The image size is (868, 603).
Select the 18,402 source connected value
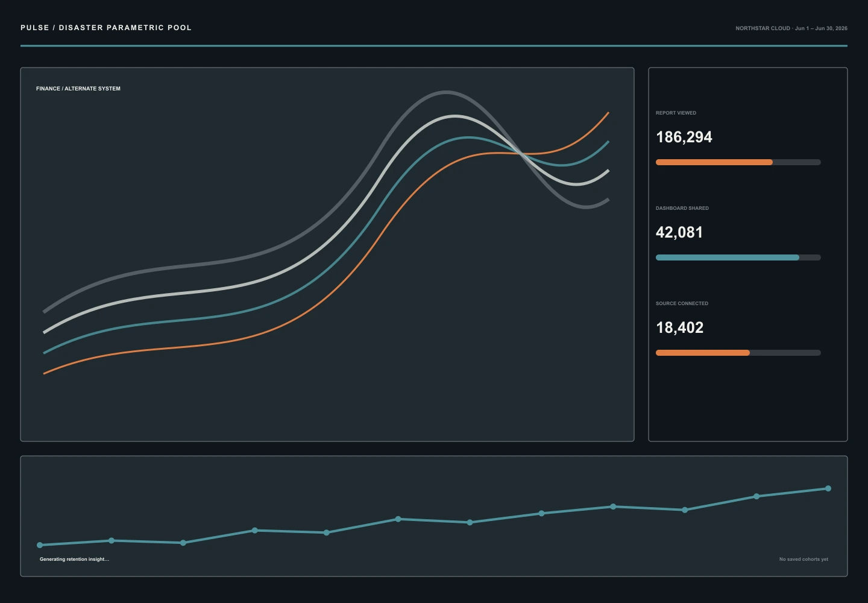(x=680, y=328)
